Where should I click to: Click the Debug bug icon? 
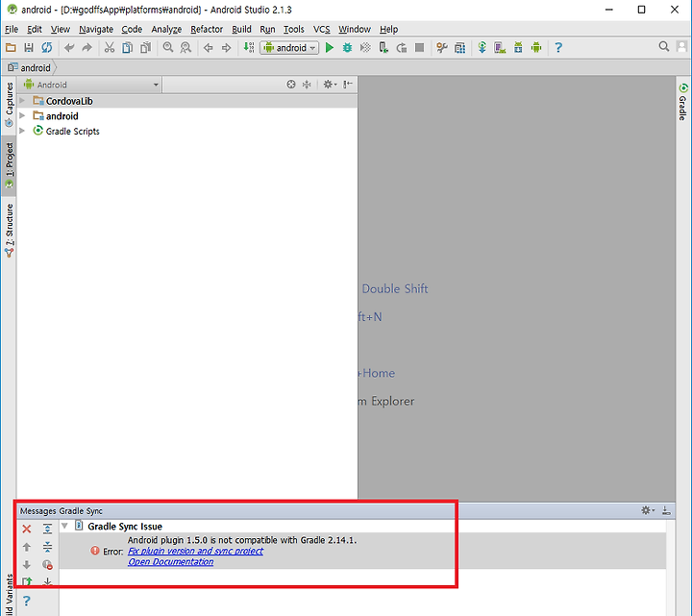click(x=347, y=48)
